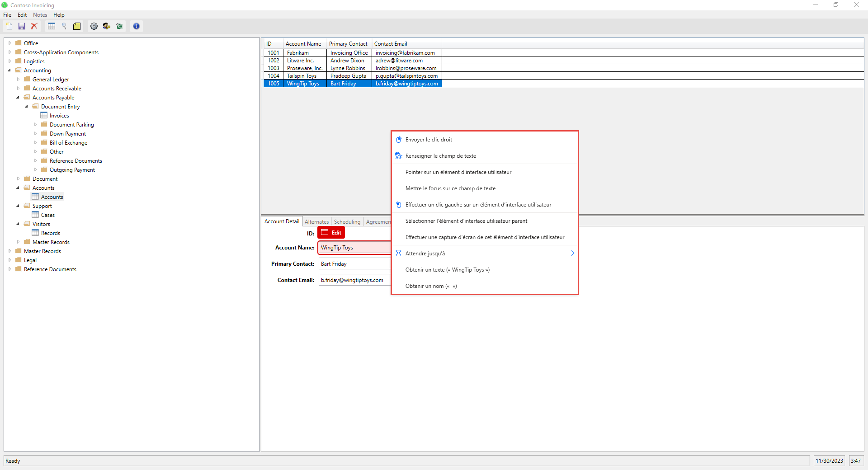This screenshot has width=868, height=470.
Task: Click the folder icon next to Office
Action: [19, 43]
